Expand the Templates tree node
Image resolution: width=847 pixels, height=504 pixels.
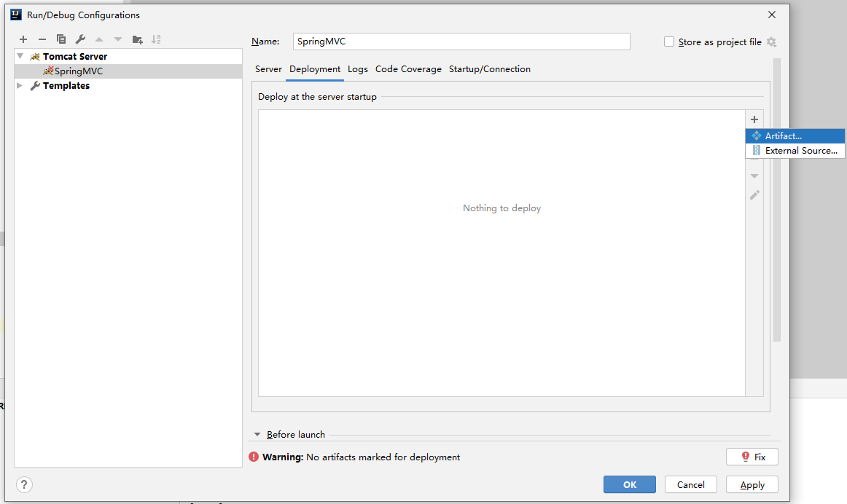[20, 85]
